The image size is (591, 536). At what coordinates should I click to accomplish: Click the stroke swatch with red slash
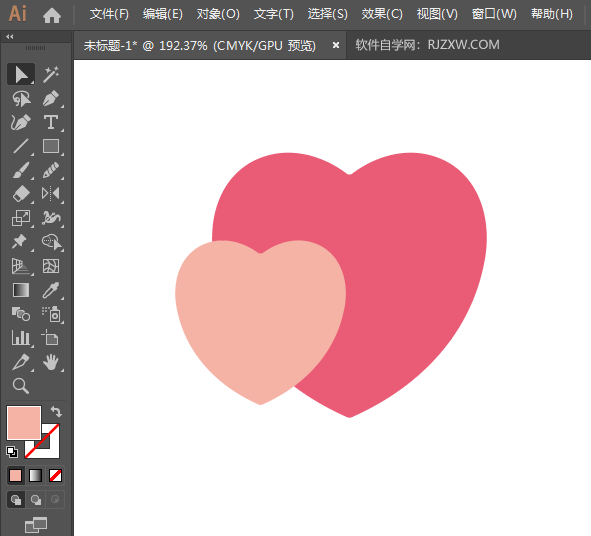coord(51,449)
